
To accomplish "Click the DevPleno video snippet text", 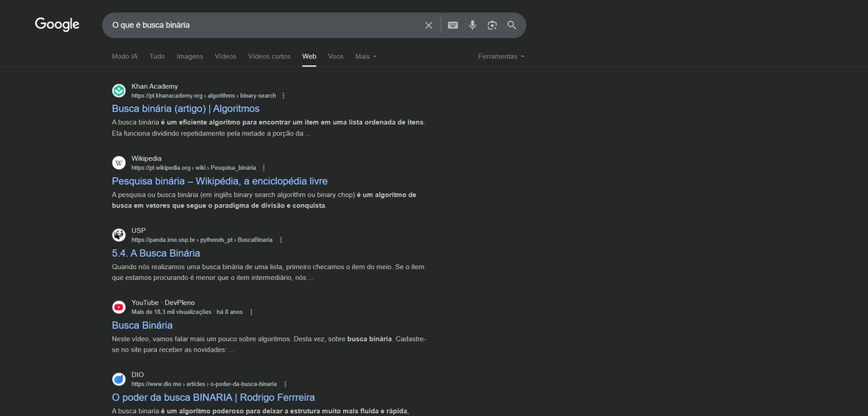I will tap(269, 344).
